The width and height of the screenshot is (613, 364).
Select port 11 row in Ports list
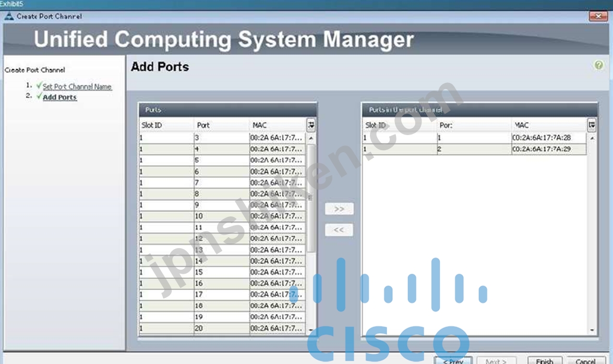(x=222, y=227)
